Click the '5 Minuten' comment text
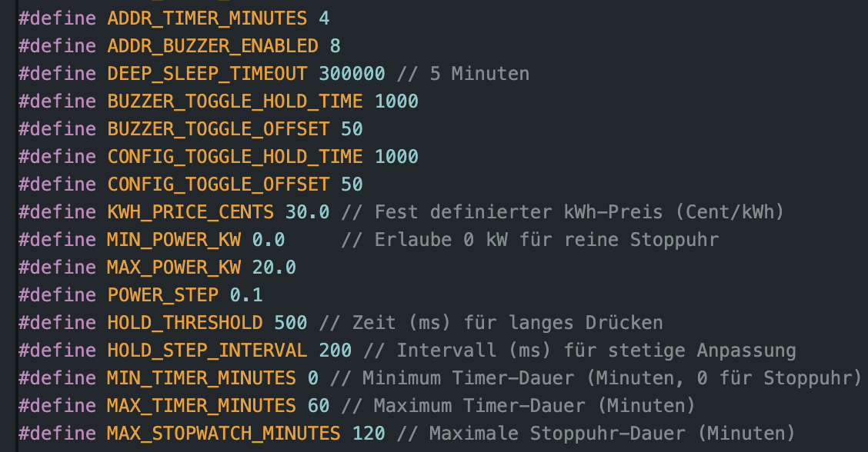 tap(479, 74)
